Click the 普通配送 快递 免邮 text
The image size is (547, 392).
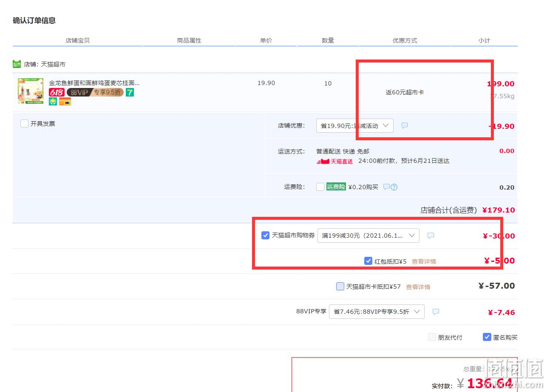(x=343, y=151)
